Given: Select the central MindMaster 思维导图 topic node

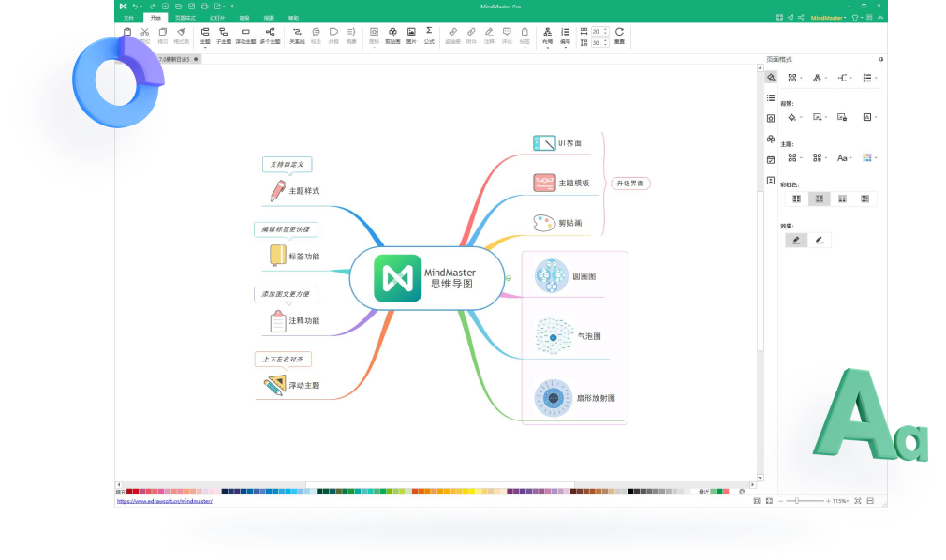Looking at the screenshot, I should (x=425, y=278).
